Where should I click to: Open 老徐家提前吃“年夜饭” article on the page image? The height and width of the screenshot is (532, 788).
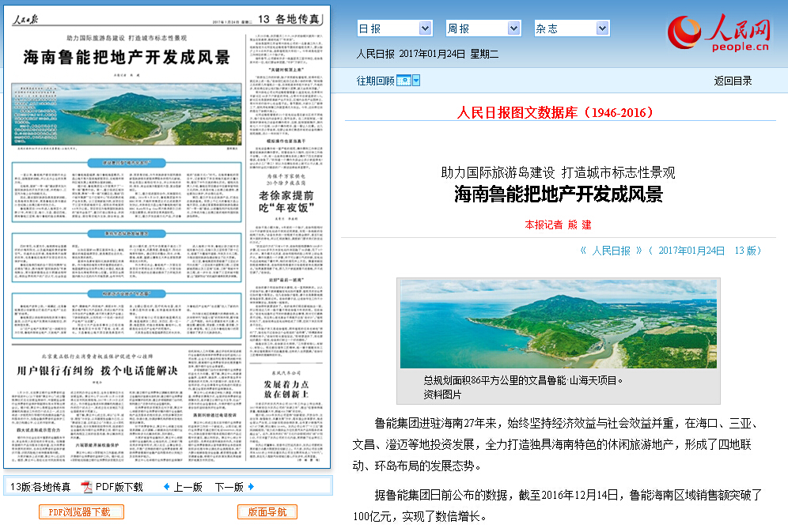[x=286, y=202]
